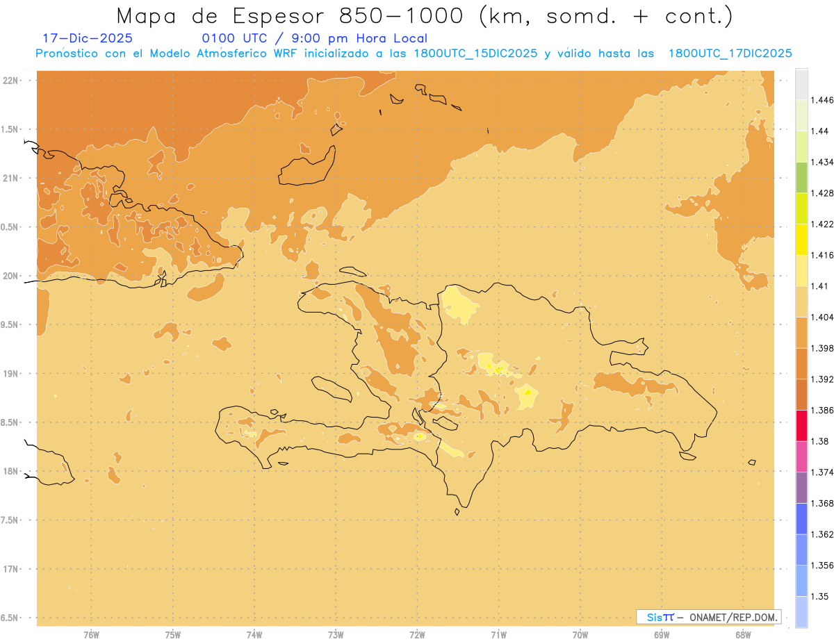
Task: Click the color scale value 1.434
Action: point(824,162)
